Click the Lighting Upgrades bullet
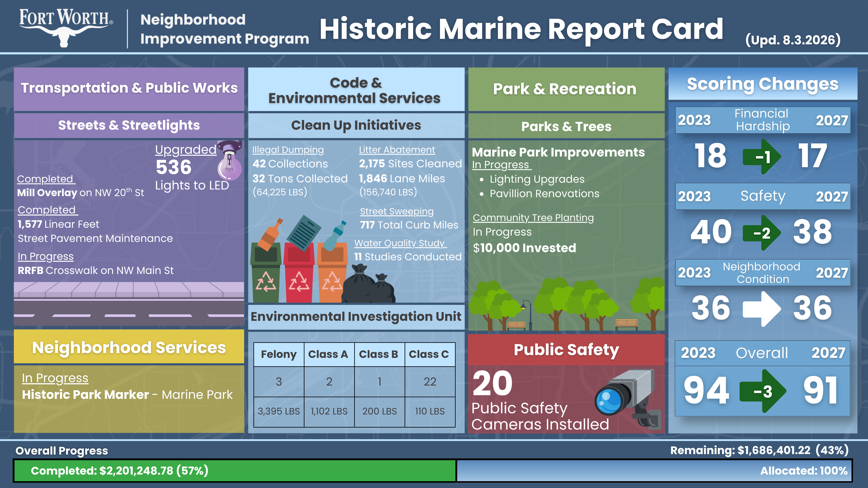868x488 pixels. [537, 179]
